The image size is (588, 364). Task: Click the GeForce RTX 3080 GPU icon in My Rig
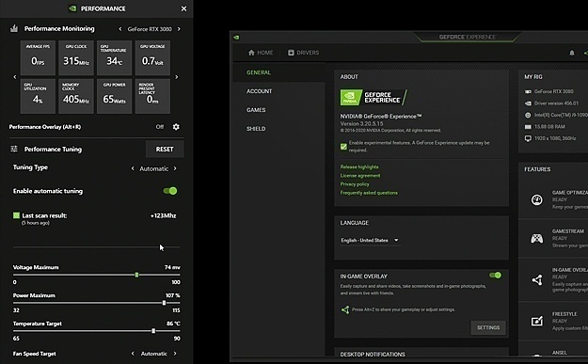(528, 91)
